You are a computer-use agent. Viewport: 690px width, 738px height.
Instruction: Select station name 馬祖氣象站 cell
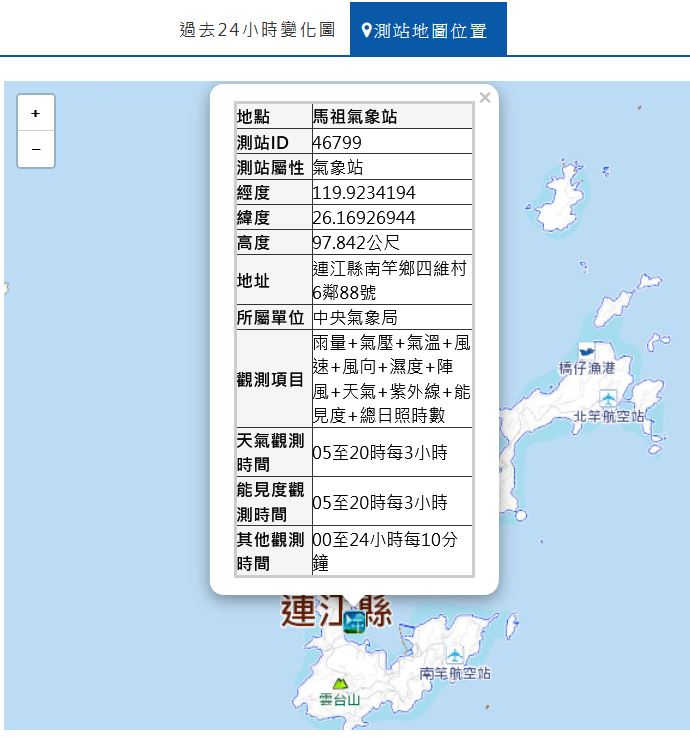[x=392, y=116]
